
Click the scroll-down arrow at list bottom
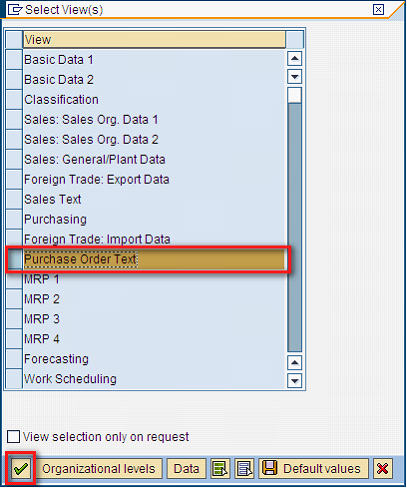[x=294, y=380]
